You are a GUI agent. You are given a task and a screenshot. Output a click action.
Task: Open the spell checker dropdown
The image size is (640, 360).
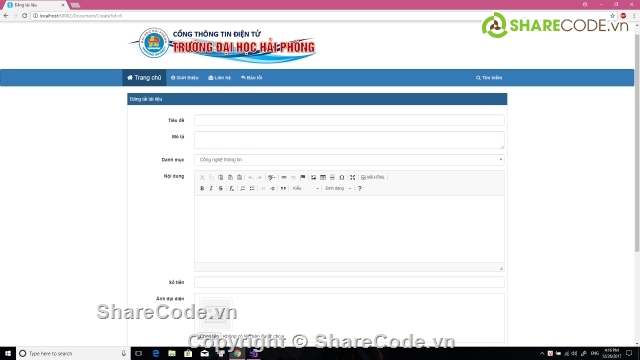click(x=271, y=177)
